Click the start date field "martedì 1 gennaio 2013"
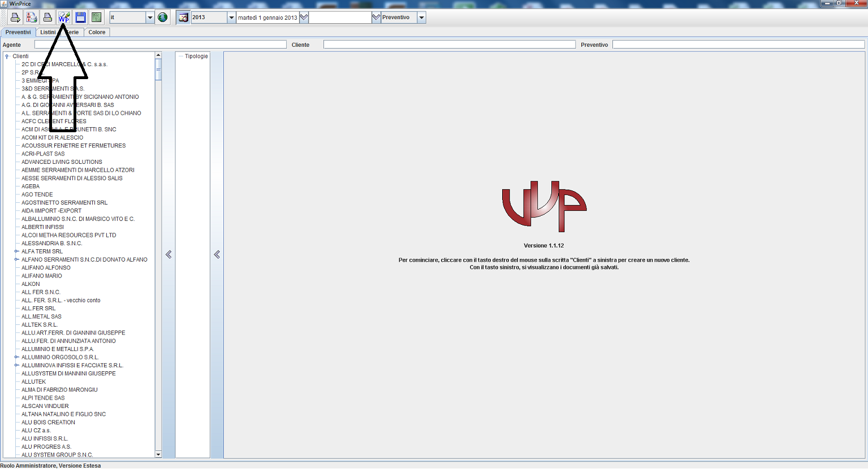The width and height of the screenshot is (868, 469). [267, 18]
